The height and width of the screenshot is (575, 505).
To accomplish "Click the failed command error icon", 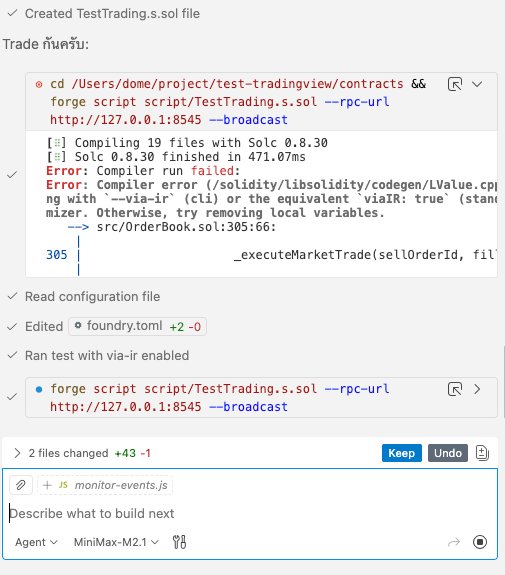I will [39, 85].
